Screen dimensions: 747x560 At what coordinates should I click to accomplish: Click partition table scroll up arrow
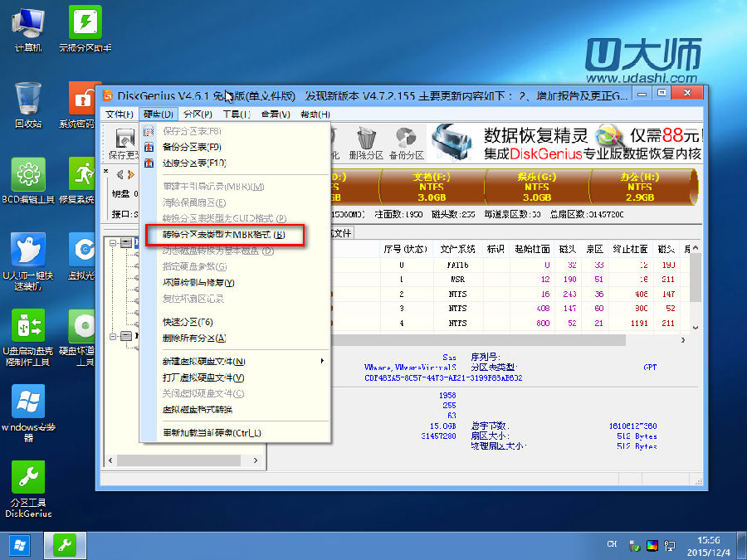pyautogui.click(x=696, y=248)
